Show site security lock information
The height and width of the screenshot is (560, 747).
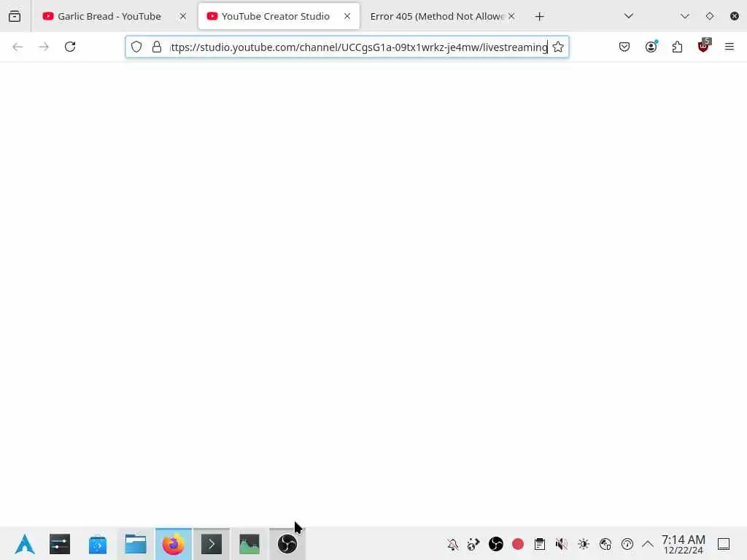(157, 47)
